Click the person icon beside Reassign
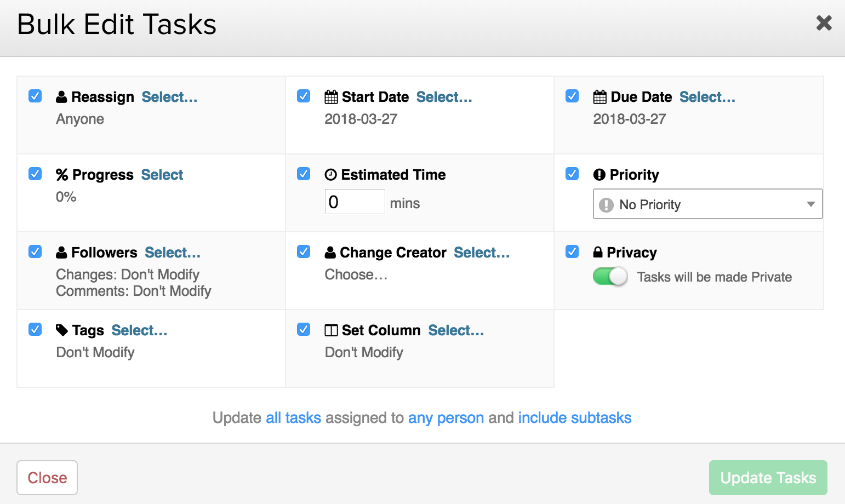Image resolution: width=845 pixels, height=504 pixels. click(61, 97)
